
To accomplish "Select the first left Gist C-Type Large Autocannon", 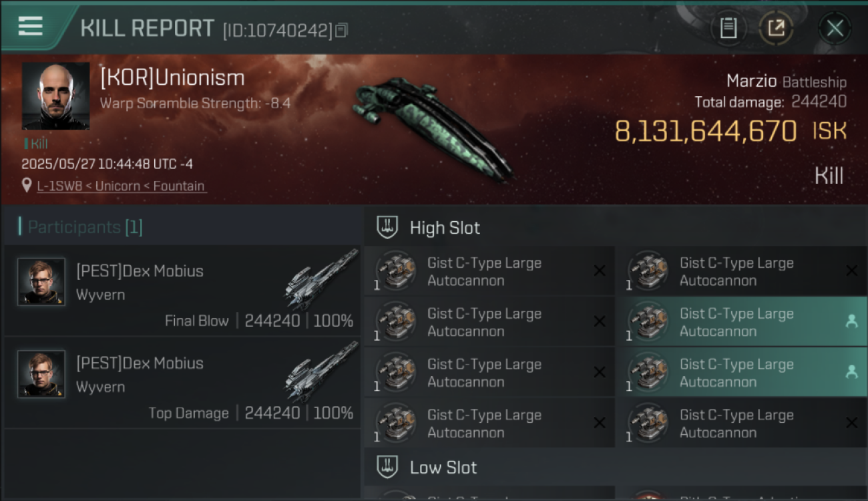I will 489,271.
